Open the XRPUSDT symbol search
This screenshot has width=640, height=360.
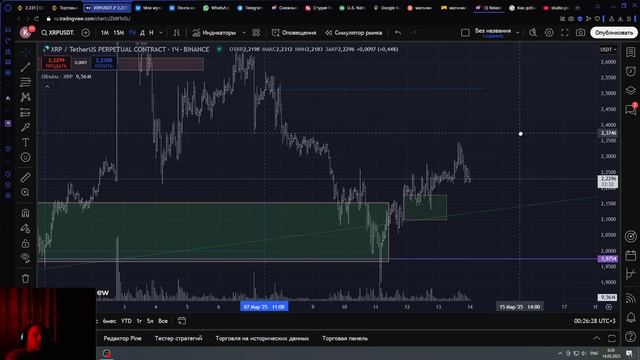click(x=57, y=33)
